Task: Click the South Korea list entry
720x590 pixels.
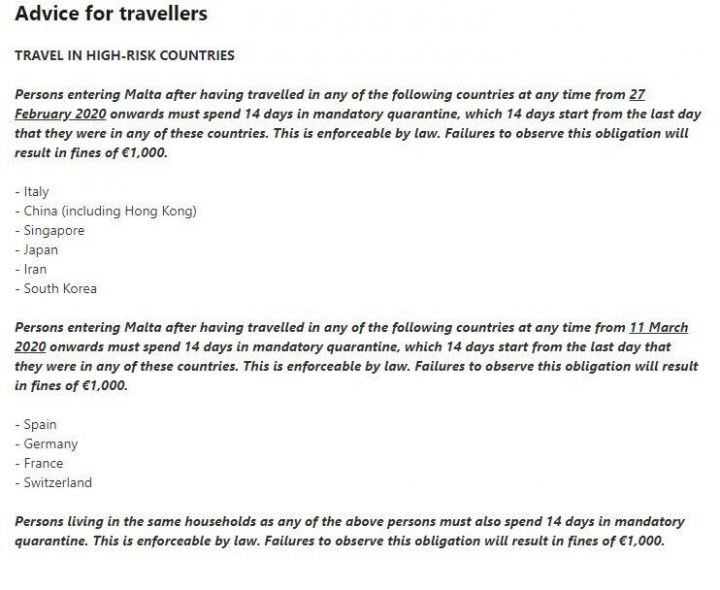Action: [60, 289]
